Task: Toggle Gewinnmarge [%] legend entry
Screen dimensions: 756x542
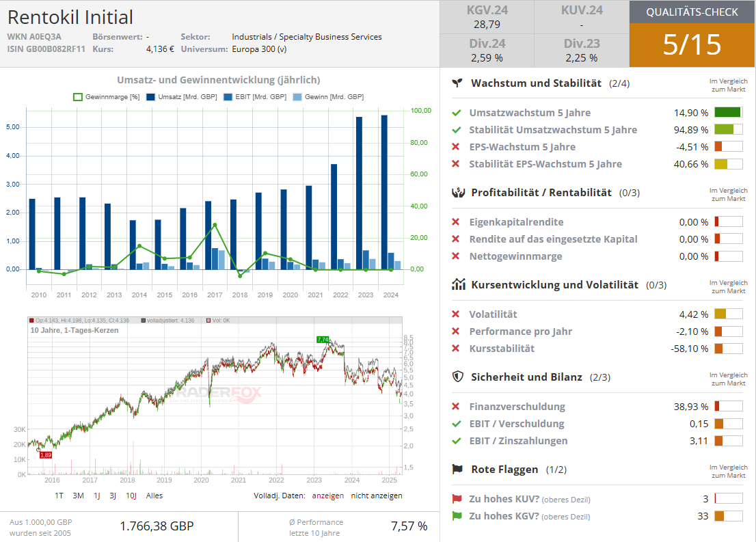Action: tap(106, 97)
